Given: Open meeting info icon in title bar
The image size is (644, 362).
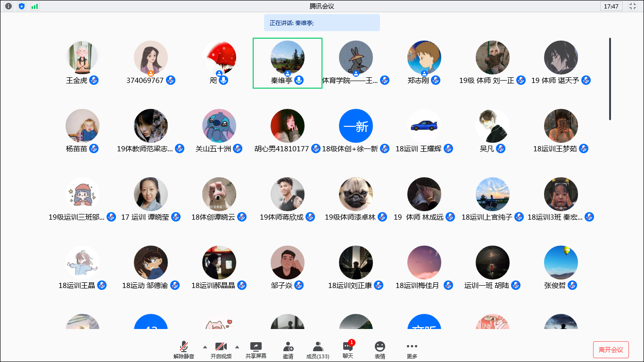Looking at the screenshot, I should click(8, 6).
